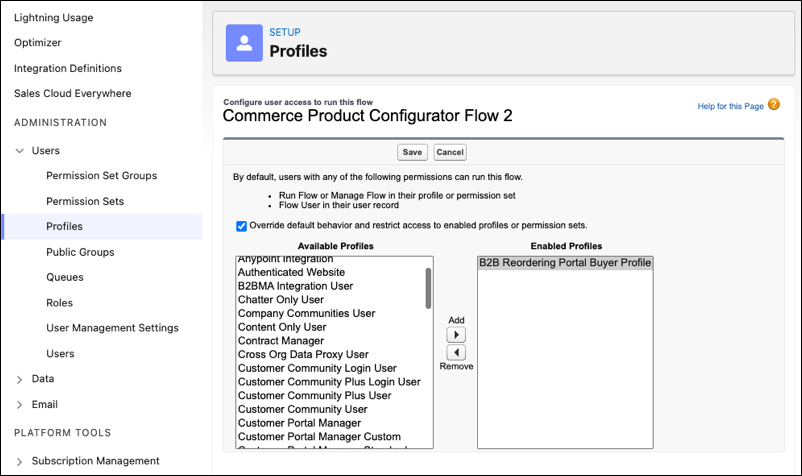Select Profiles in the sidebar

[102, 226]
